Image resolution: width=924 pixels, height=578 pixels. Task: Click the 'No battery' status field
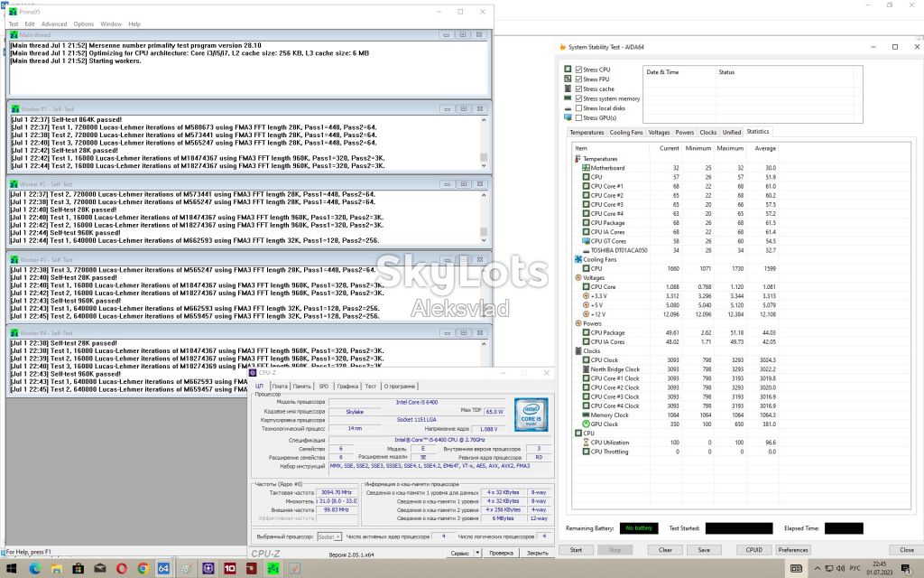(639, 528)
